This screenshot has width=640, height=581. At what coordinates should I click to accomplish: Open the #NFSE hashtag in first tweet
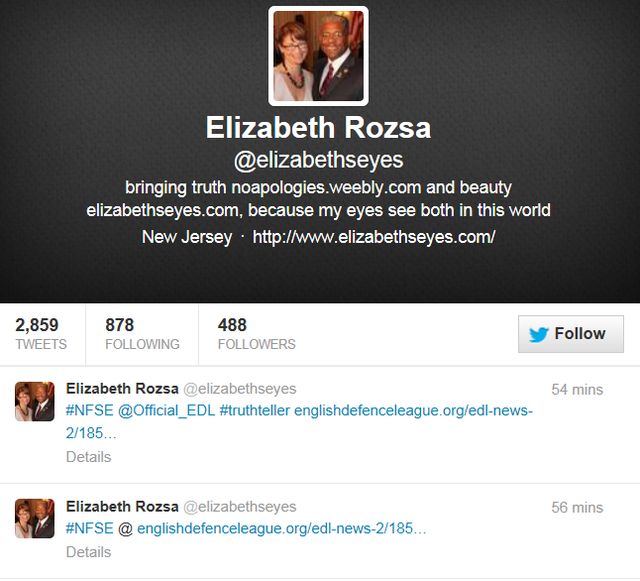[x=89, y=410]
